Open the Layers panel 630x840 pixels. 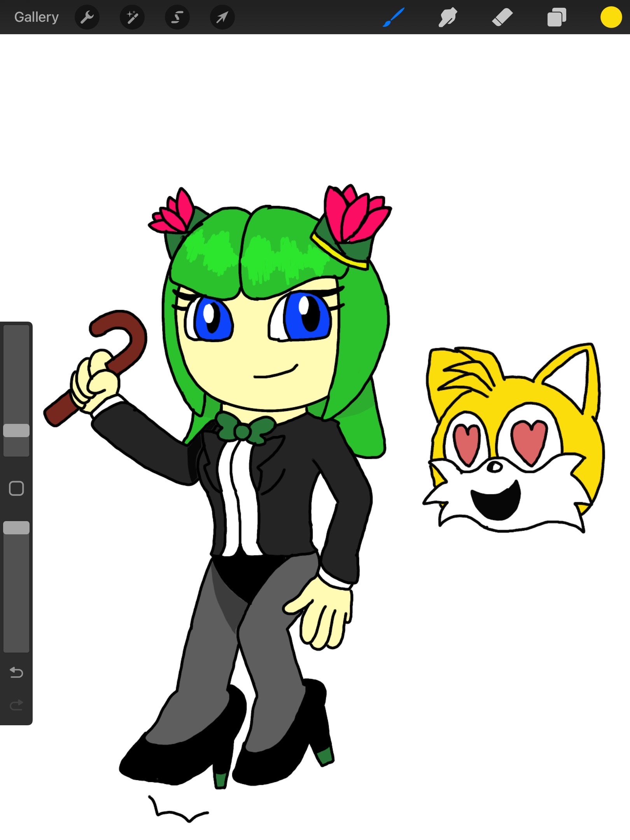pos(556,17)
